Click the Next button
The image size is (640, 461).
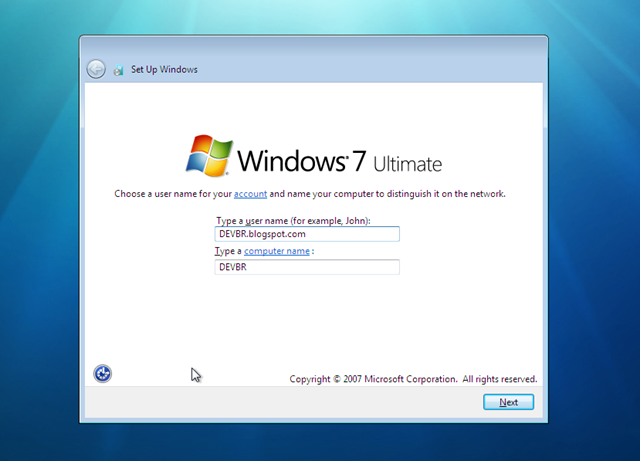[x=508, y=402]
